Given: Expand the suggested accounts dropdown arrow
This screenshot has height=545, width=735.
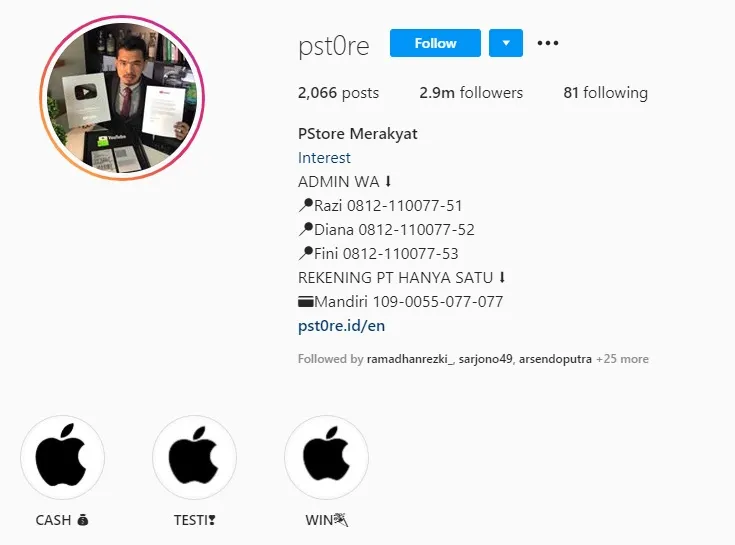Looking at the screenshot, I should pos(506,43).
